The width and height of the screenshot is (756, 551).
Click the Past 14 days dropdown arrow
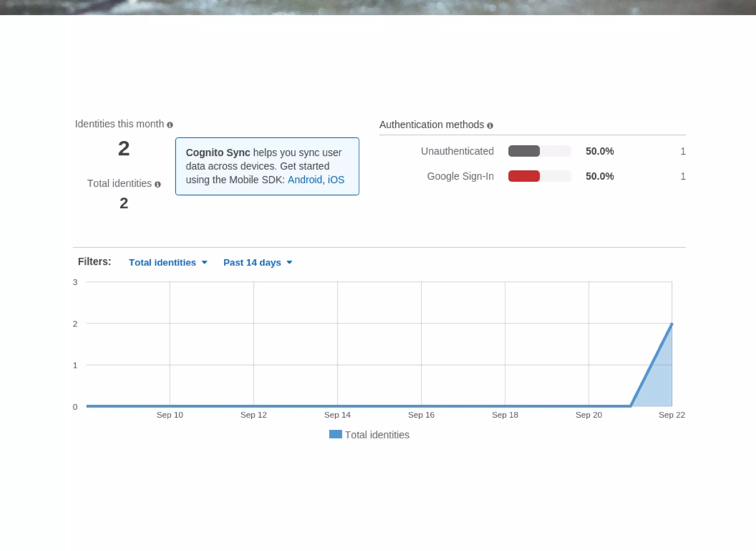(x=289, y=263)
